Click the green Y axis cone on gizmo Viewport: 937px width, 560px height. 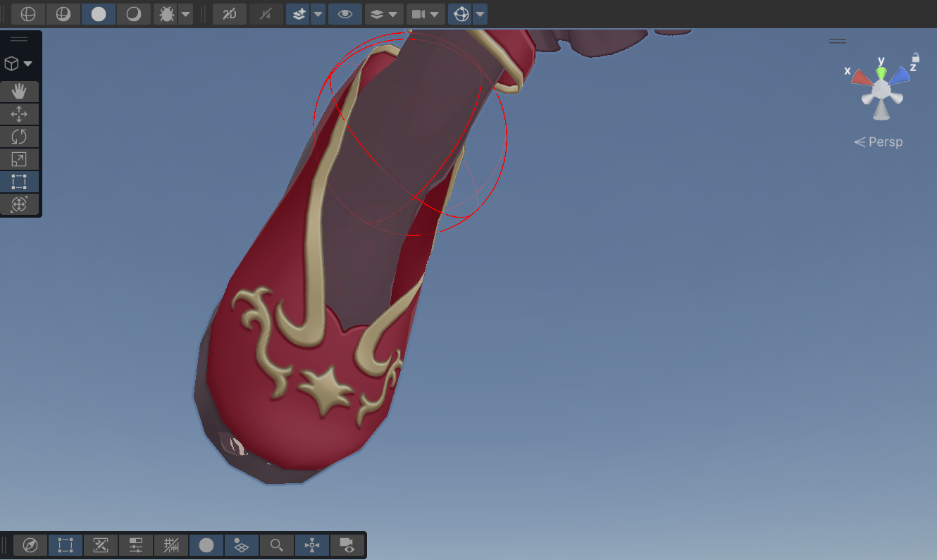click(881, 73)
